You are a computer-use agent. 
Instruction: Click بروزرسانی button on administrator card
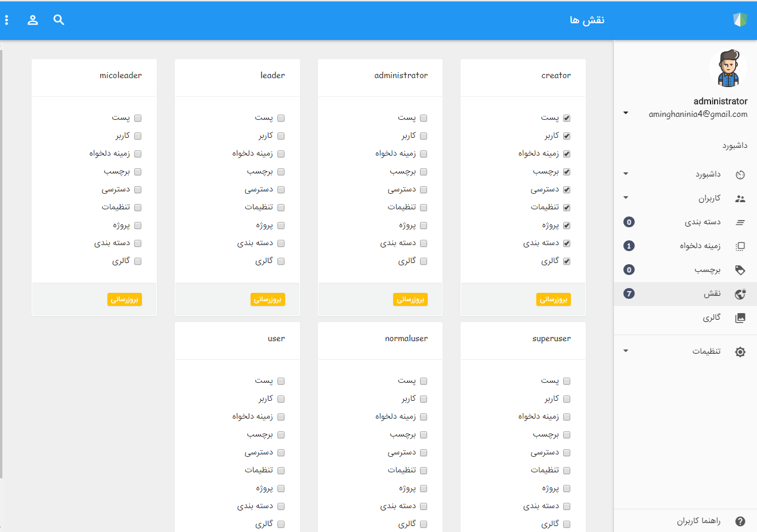click(x=410, y=299)
